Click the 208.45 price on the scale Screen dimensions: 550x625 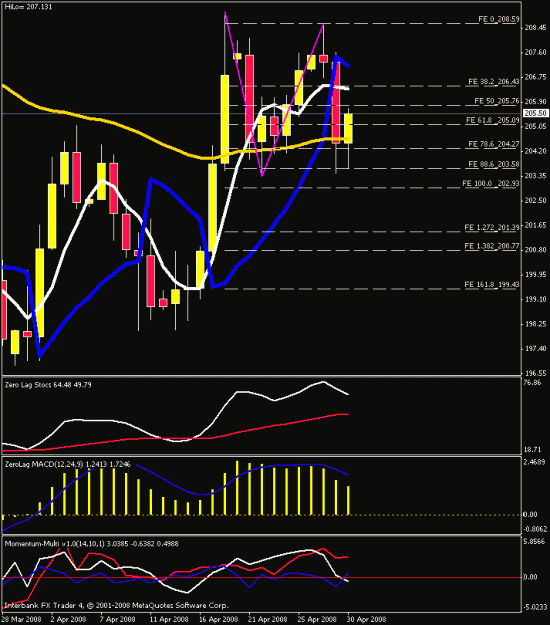tap(535, 28)
